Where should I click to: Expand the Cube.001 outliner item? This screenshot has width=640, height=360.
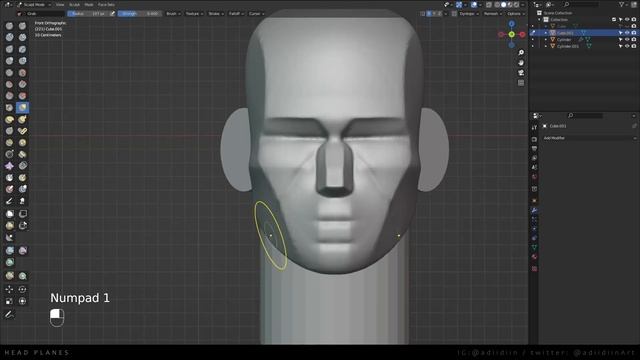coord(546,33)
